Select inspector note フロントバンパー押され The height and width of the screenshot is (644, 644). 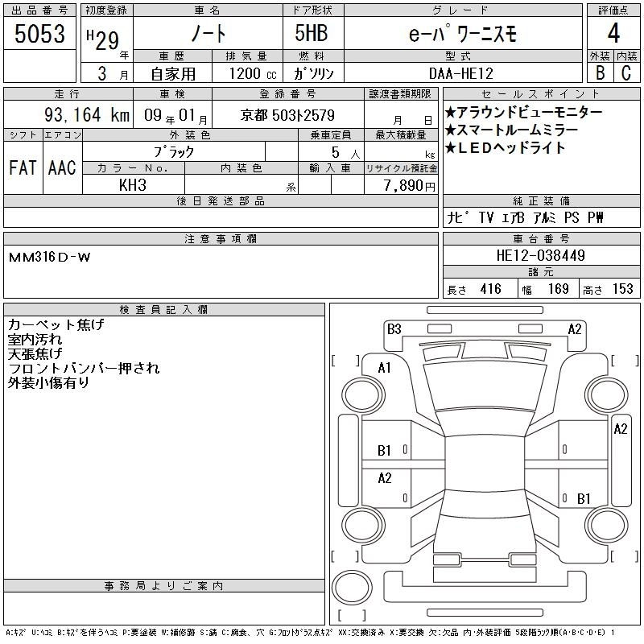point(84,369)
